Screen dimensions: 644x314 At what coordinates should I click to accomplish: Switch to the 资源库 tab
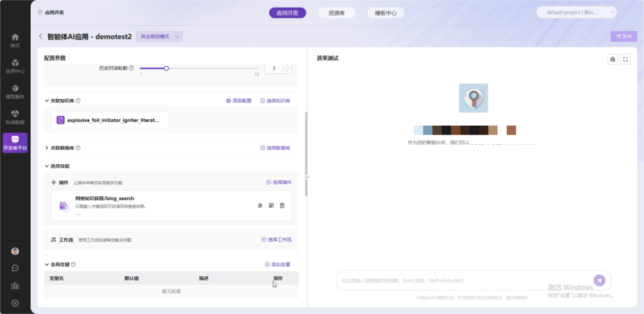[x=336, y=13]
